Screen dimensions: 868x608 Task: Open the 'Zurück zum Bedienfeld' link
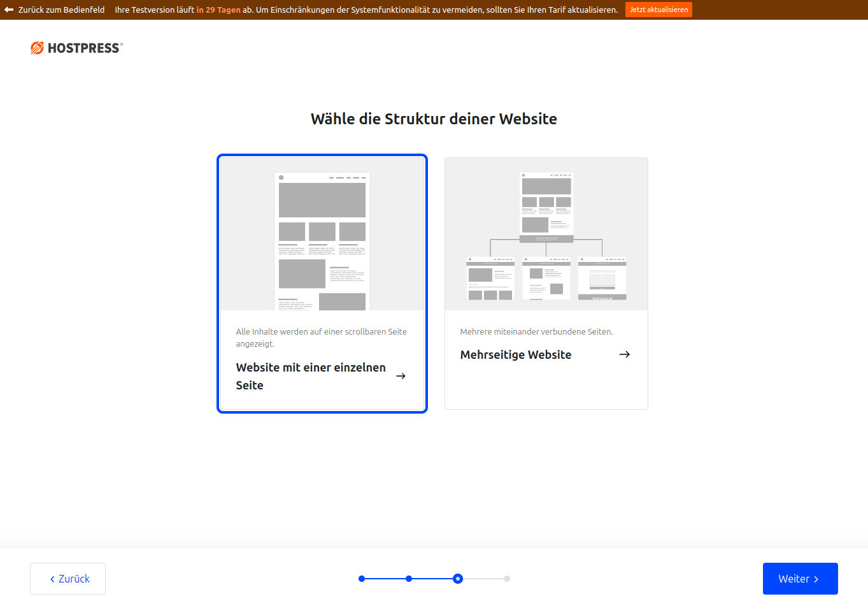61,10
